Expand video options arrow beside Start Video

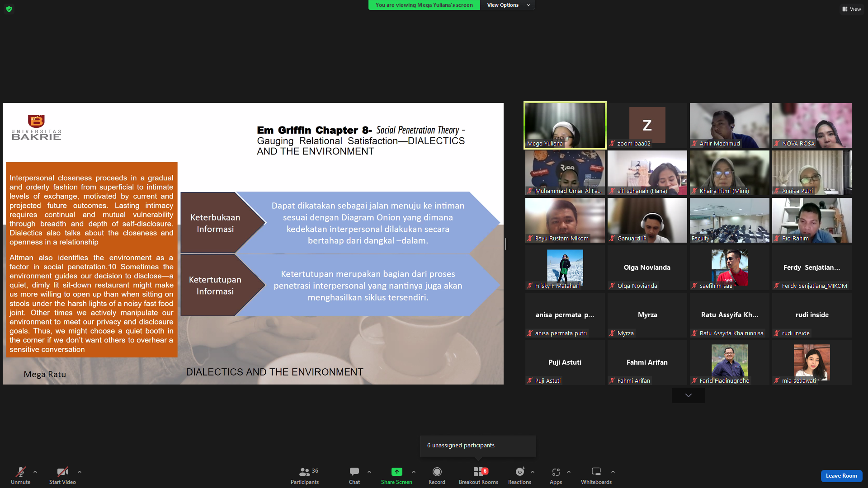[80, 472]
